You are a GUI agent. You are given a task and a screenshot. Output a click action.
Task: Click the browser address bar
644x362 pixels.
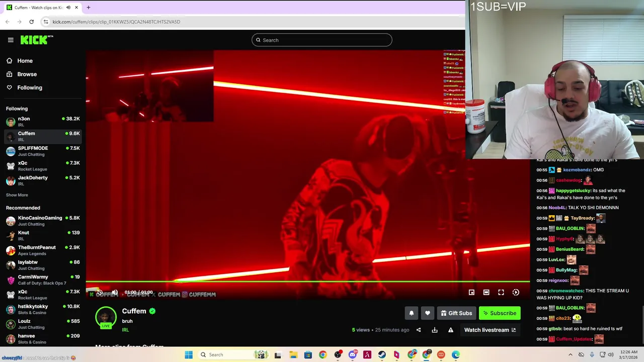point(252,22)
